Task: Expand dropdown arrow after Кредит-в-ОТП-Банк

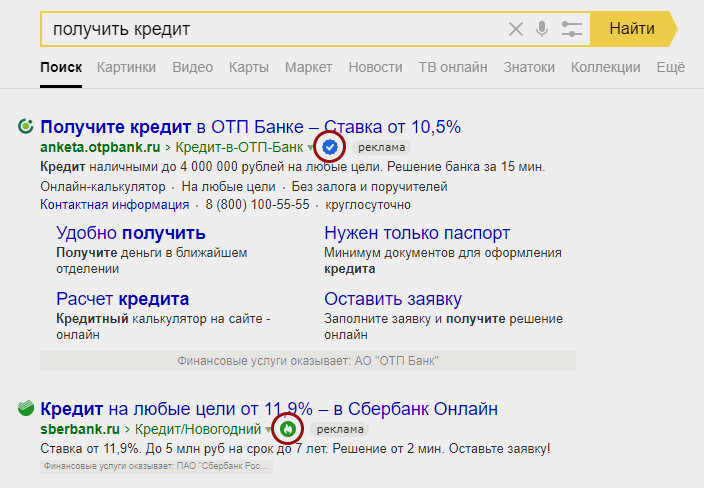Action: point(310,147)
